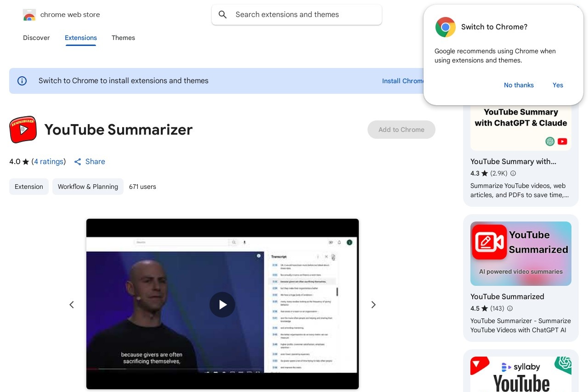Go to the next screenshot with the right arrow
Image resolution: width=588 pixels, height=392 pixels.
coord(373,305)
